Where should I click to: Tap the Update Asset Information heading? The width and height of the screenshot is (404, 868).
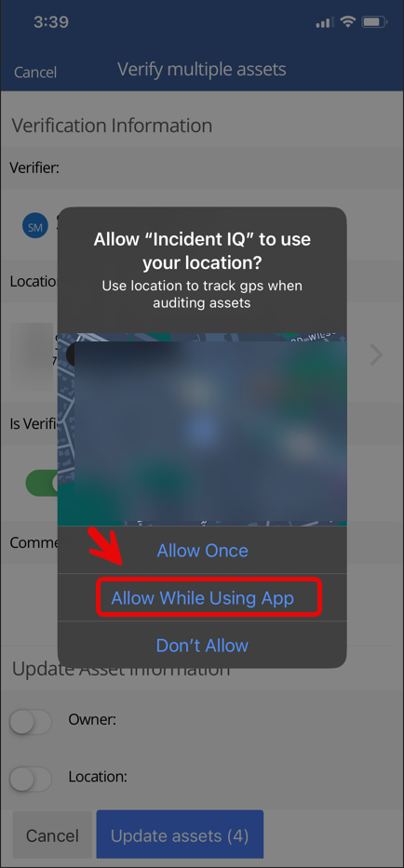[121, 669]
